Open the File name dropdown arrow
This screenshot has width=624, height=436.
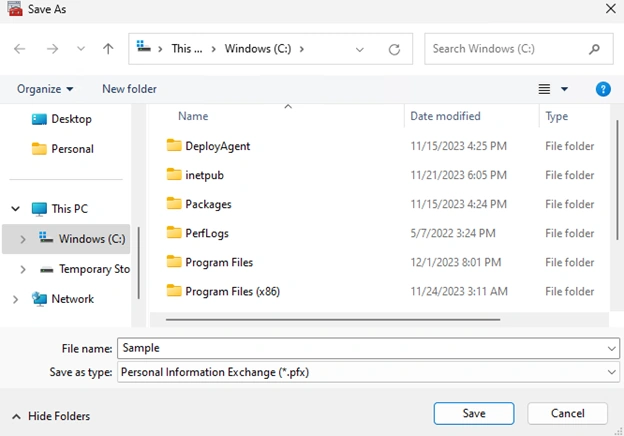tap(612, 349)
